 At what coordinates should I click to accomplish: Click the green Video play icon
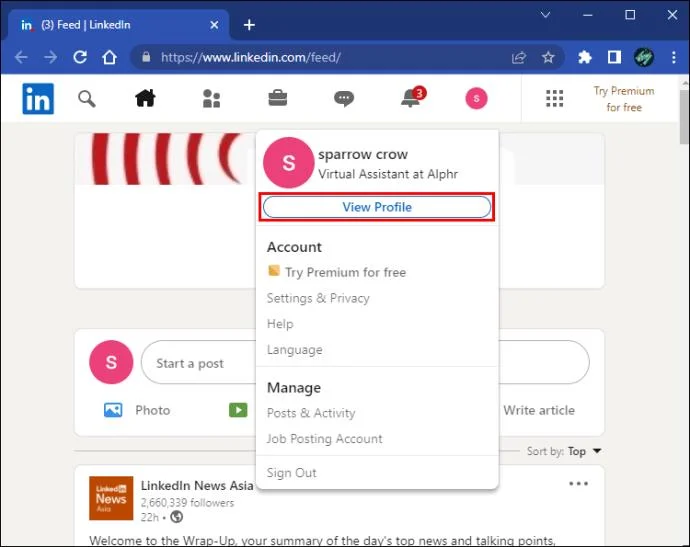tap(238, 410)
